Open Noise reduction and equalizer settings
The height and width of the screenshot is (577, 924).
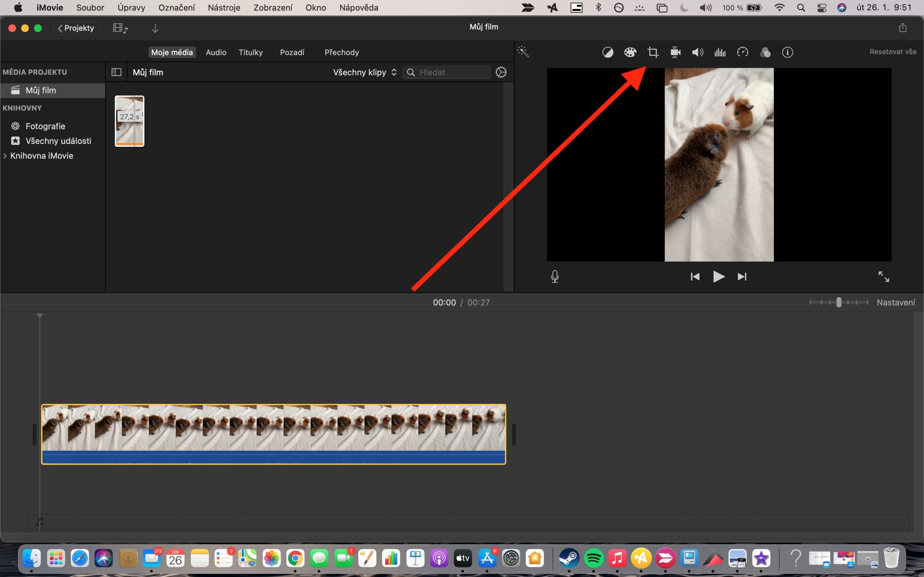(720, 52)
